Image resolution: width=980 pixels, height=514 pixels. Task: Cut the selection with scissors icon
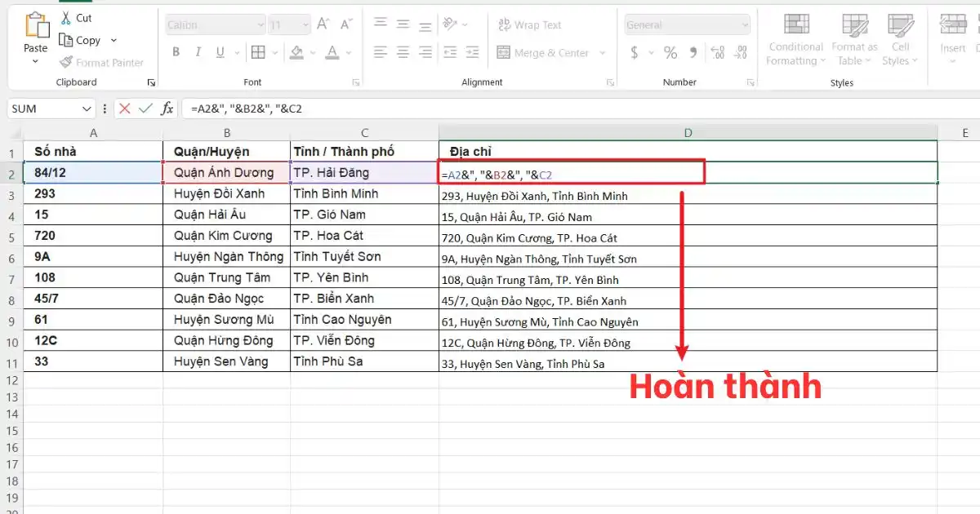[x=67, y=18]
